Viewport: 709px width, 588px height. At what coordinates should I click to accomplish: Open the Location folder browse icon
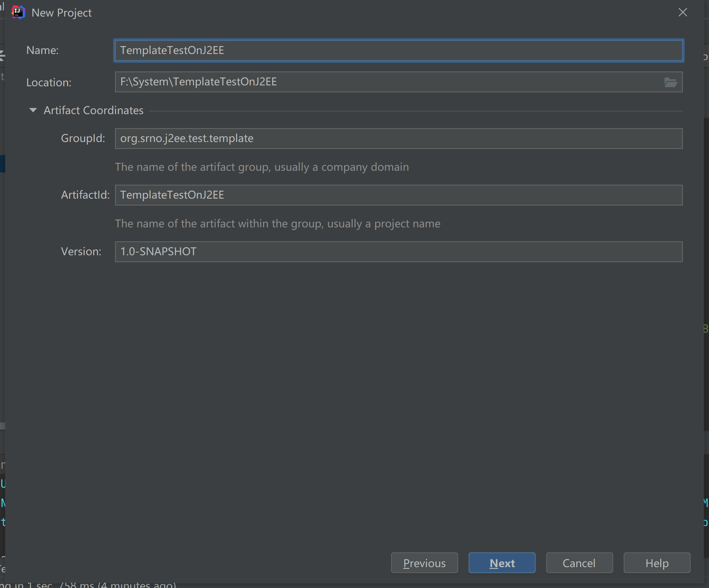(670, 82)
